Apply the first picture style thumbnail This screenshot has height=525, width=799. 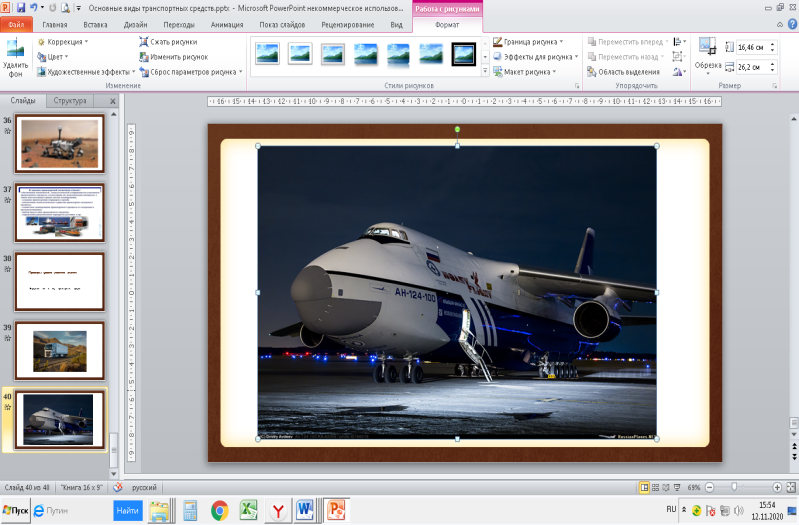267,54
